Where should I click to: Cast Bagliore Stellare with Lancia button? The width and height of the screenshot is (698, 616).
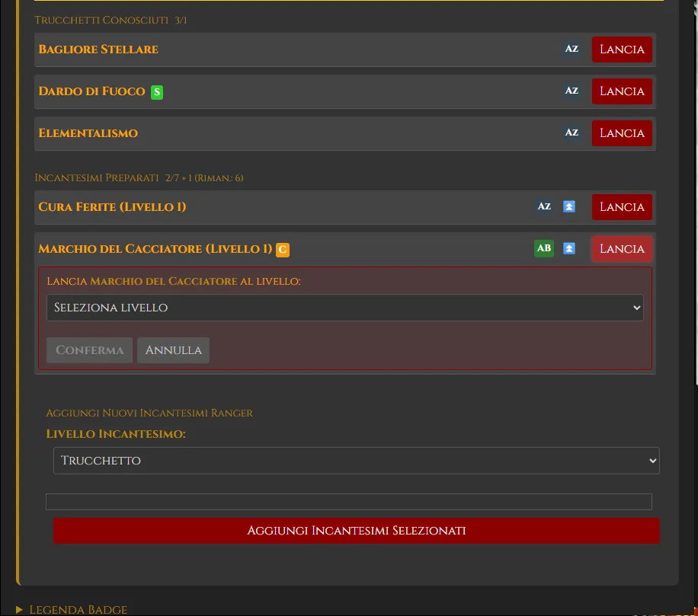pyautogui.click(x=622, y=49)
